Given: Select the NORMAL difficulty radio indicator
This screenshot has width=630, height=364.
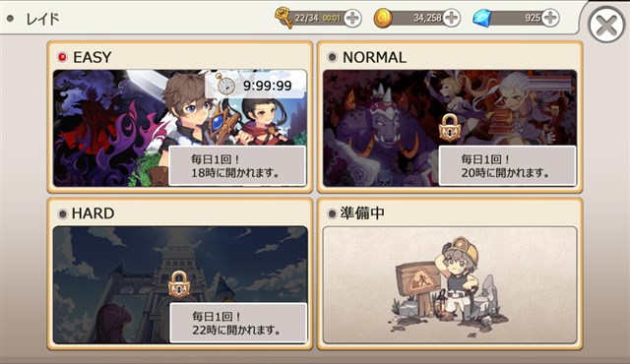Looking at the screenshot, I should pyautogui.click(x=332, y=57).
